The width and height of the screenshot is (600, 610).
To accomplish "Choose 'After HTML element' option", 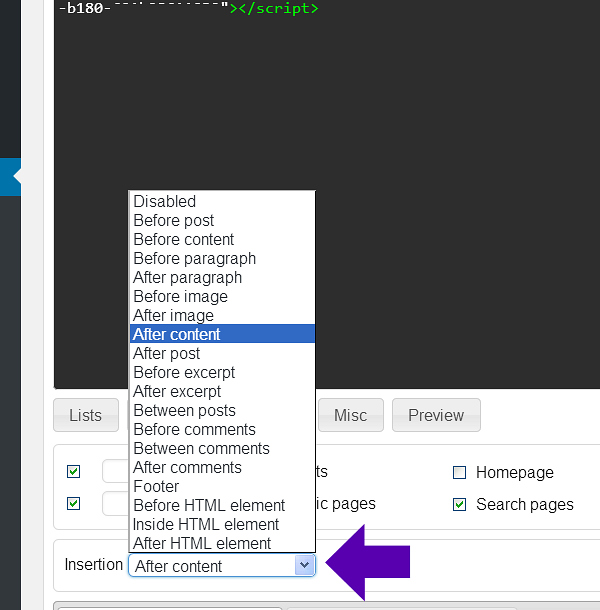I will tap(202, 543).
